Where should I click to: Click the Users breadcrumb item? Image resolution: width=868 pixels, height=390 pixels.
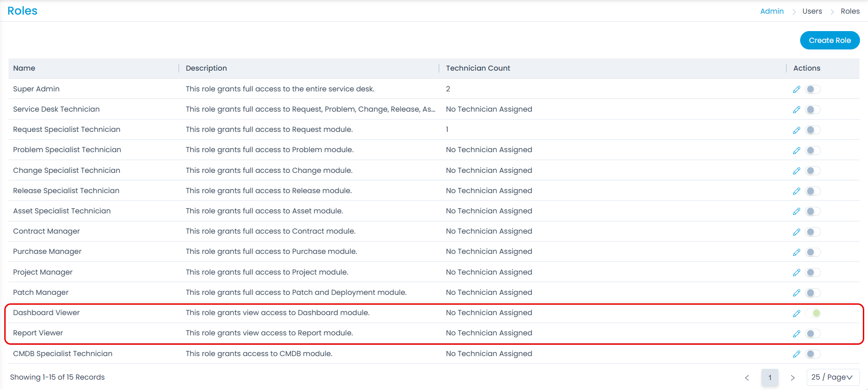(x=812, y=11)
